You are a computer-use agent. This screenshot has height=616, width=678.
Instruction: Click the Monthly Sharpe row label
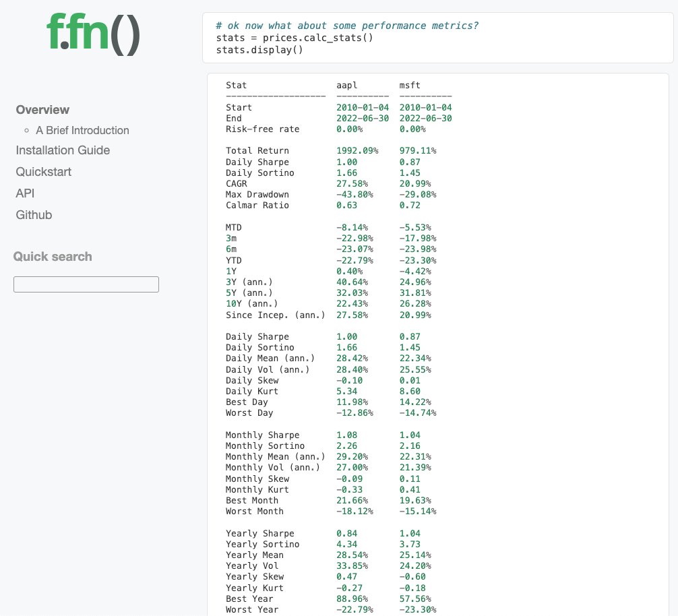tap(262, 435)
